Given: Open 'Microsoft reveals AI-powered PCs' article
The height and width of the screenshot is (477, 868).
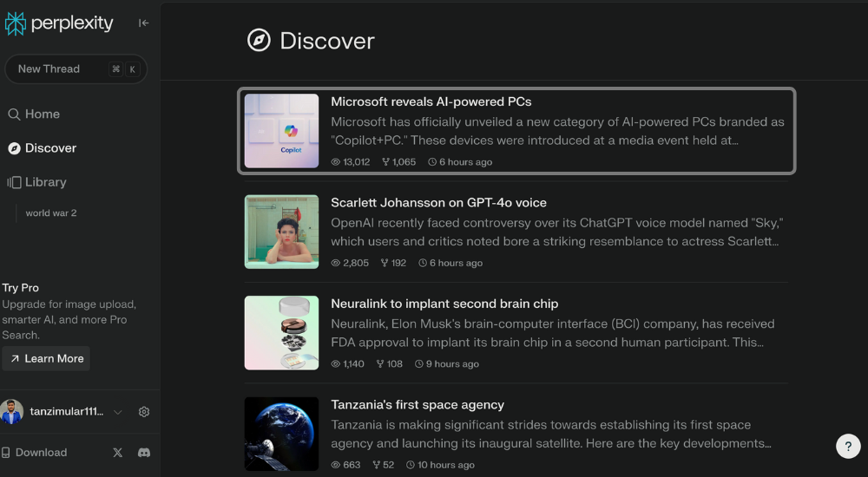Looking at the screenshot, I should pos(431,101).
